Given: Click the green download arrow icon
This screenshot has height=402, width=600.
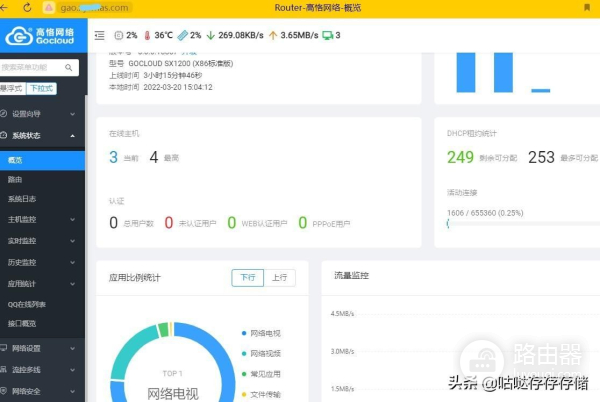Looking at the screenshot, I should 210,36.
